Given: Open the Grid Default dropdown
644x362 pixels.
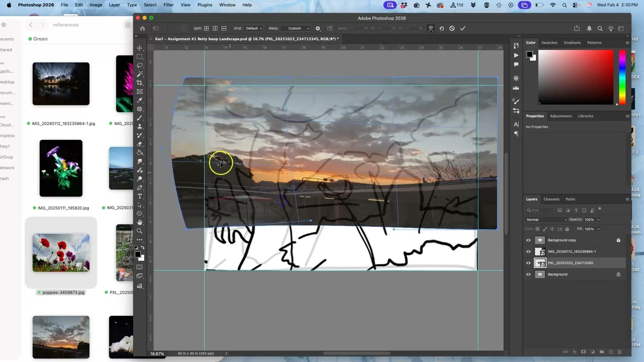Looking at the screenshot, I should [x=254, y=28].
